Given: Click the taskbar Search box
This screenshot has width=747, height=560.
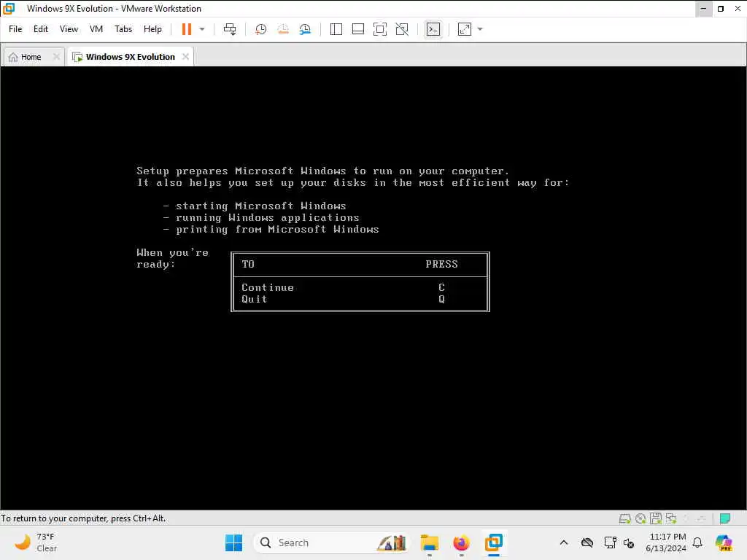Looking at the screenshot, I should [x=332, y=542].
